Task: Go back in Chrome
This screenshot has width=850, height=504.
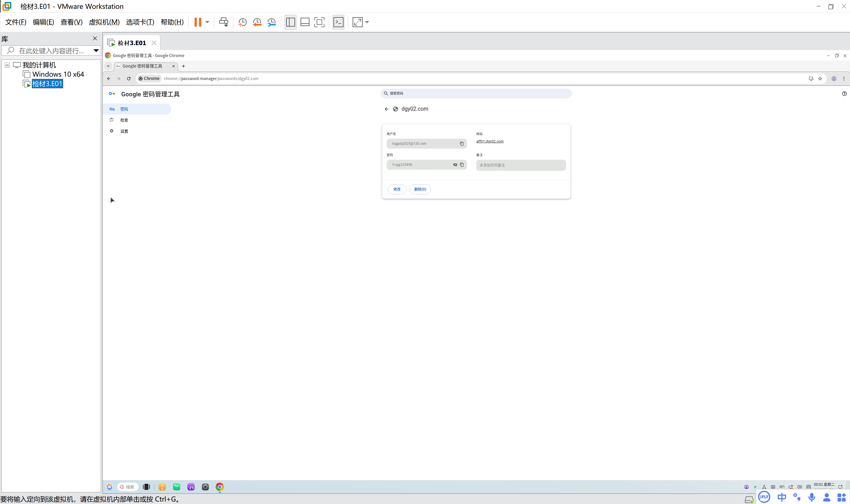Action: [x=109, y=78]
